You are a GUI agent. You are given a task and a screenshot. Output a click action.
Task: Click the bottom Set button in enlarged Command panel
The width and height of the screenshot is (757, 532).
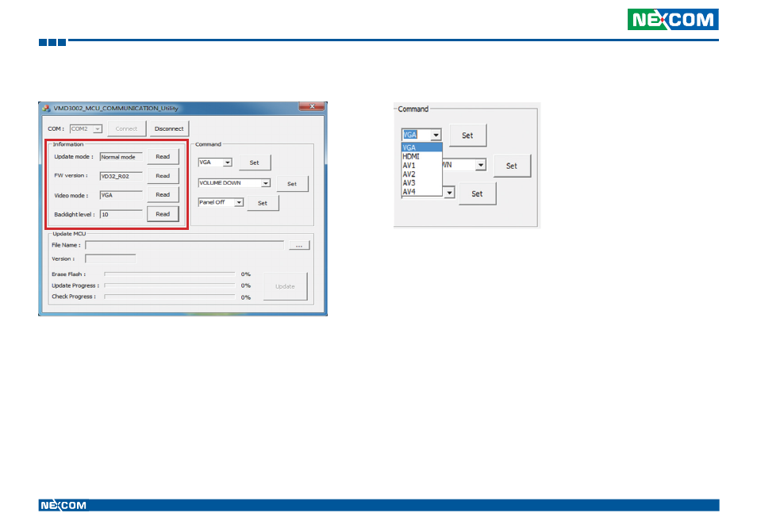point(477,194)
